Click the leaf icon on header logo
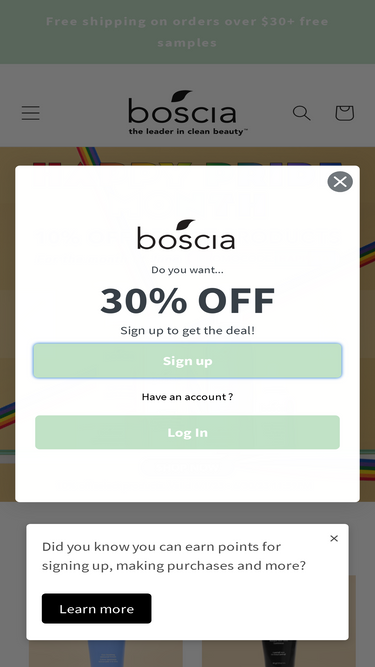This screenshot has width=375, height=667. click(x=182, y=96)
